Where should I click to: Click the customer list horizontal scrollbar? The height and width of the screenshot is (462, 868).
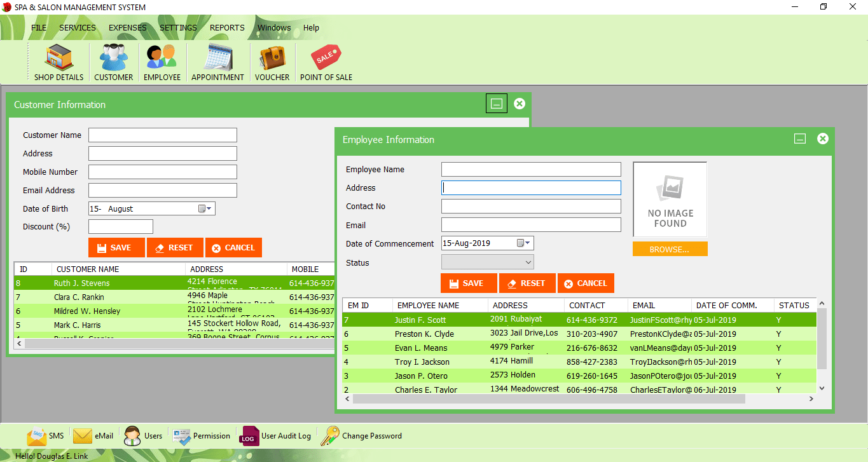coord(178,343)
